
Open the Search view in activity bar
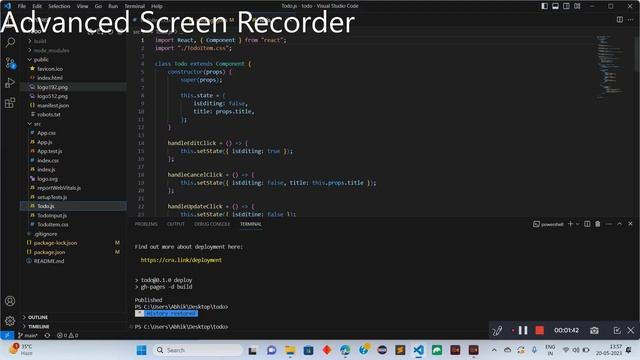(x=10, y=42)
